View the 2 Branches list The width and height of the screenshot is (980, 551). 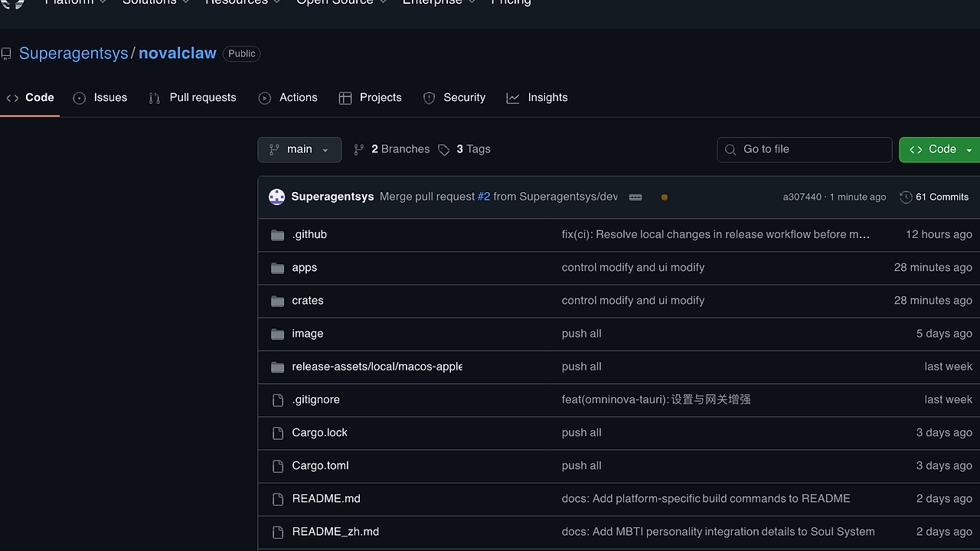click(x=392, y=149)
